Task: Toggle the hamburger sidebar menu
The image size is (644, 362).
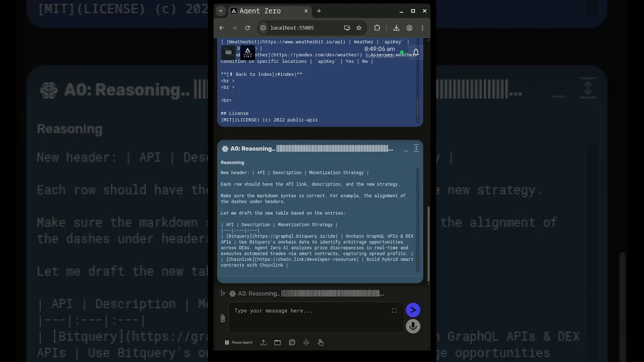Action: coord(228,52)
